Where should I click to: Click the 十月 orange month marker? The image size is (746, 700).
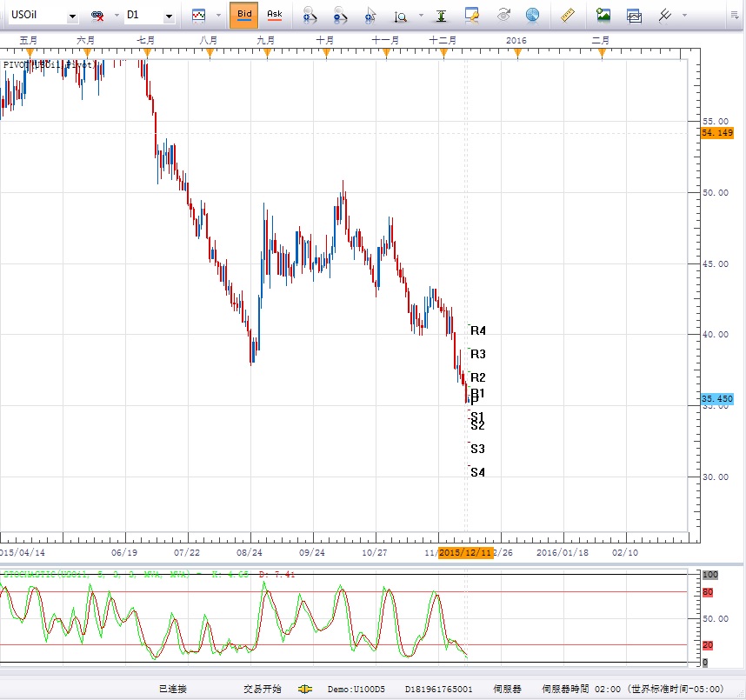coord(326,53)
